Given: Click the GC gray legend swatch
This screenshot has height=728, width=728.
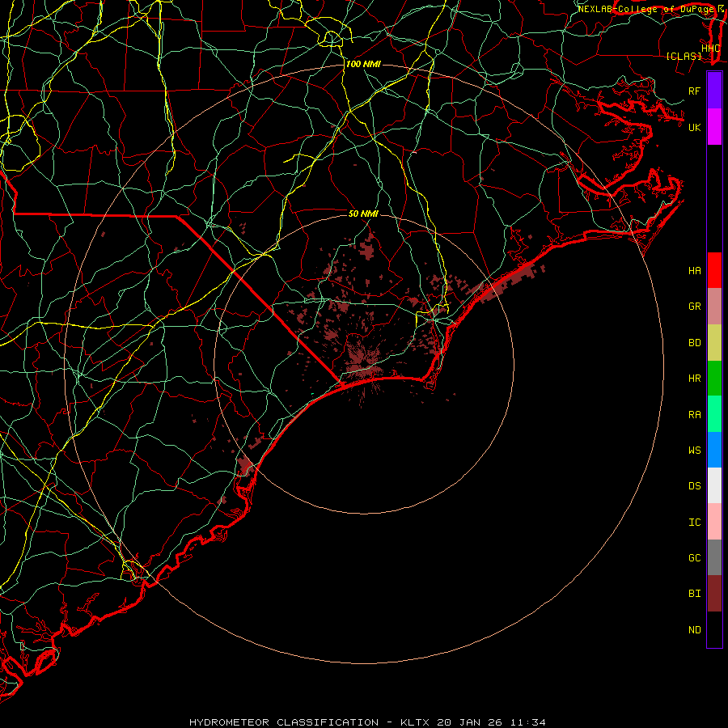Looking at the screenshot, I should click(714, 557).
